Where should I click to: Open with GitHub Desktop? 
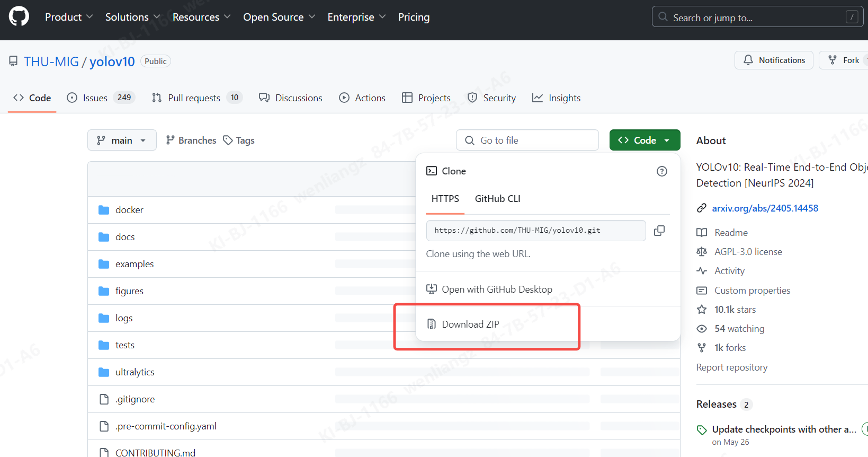coord(497,289)
